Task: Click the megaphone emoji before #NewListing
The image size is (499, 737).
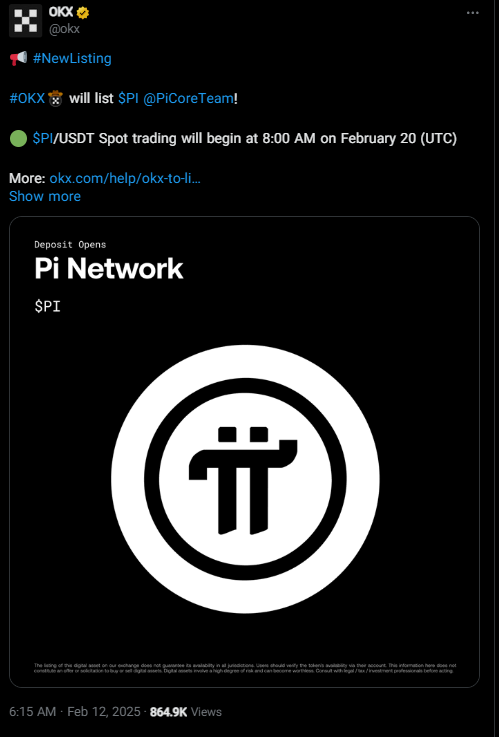Action: point(18,59)
